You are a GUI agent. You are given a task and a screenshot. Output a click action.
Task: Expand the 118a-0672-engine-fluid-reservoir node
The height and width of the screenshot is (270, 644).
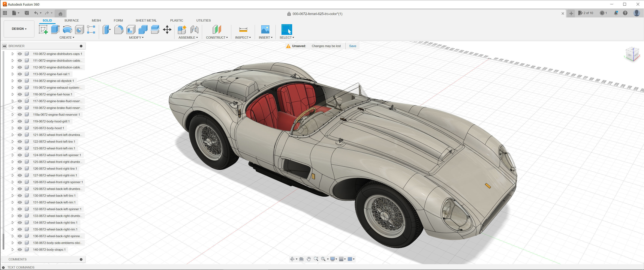click(x=13, y=114)
